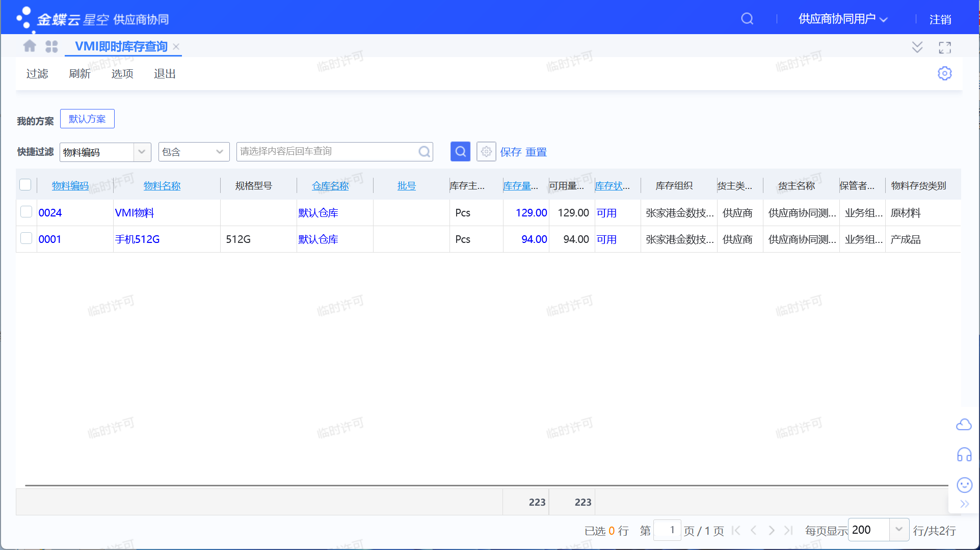Open the headset customer support icon
980x550 pixels.
click(x=964, y=454)
